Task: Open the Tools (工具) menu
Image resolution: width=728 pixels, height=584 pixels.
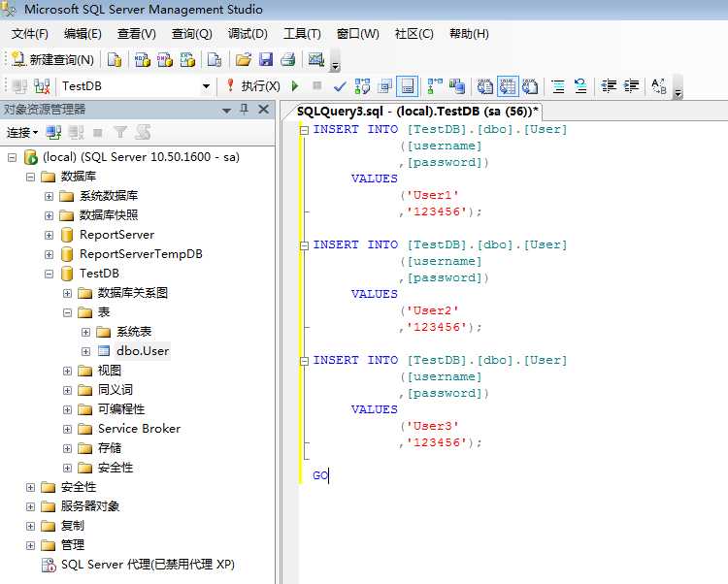Action: point(302,34)
